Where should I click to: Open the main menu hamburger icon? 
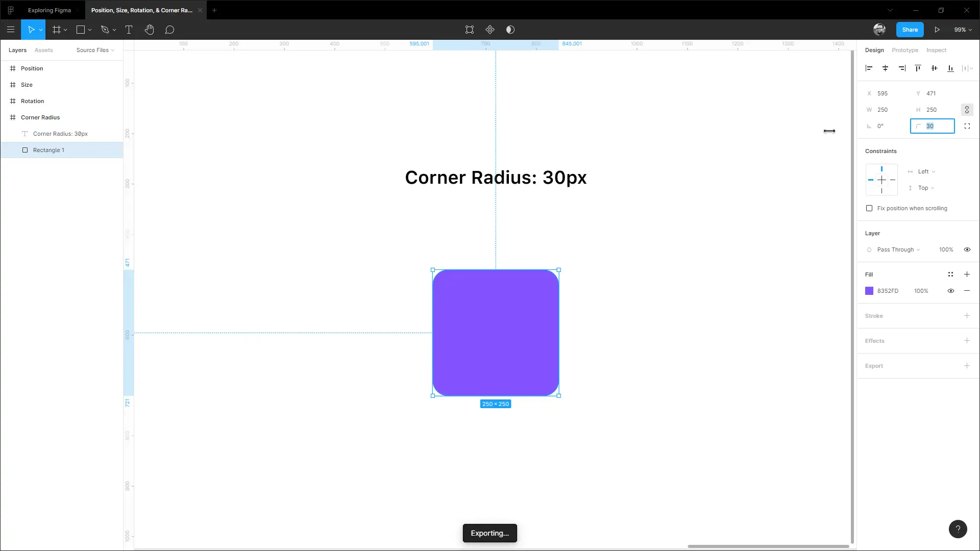tap(11, 30)
